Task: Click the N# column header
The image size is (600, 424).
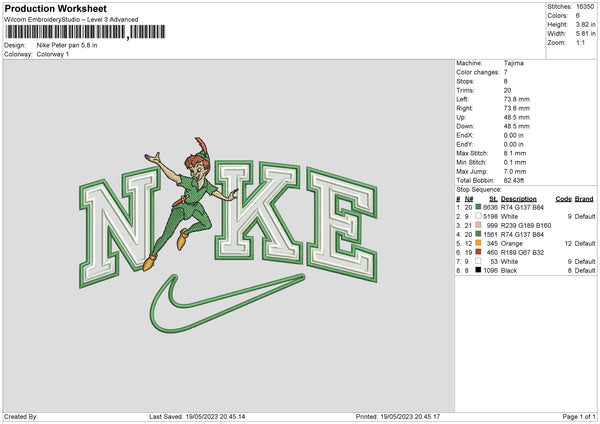Action: tap(469, 199)
